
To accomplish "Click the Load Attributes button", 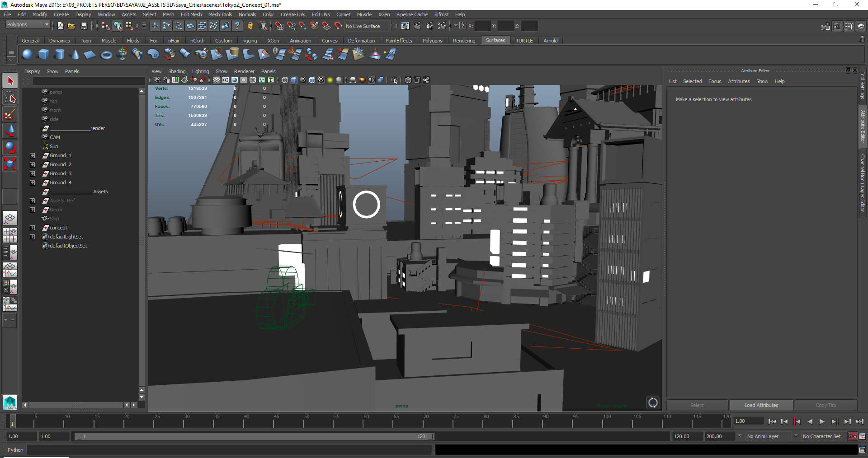I will pos(761,405).
